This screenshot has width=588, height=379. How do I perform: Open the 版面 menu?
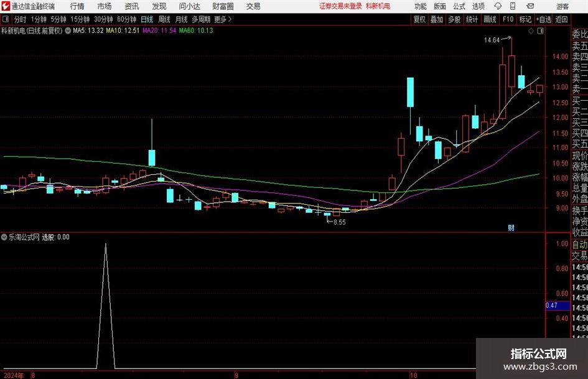point(439,6)
